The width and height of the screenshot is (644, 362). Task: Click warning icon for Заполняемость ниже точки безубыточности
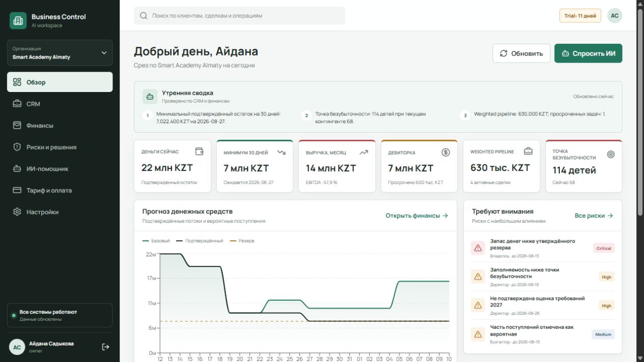coord(478,277)
